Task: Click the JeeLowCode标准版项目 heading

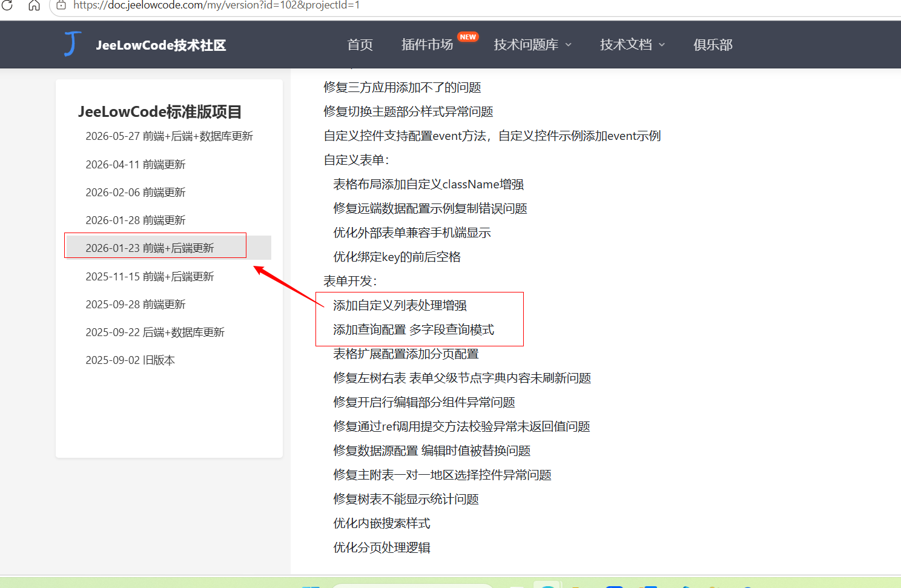Action: (160, 112)
